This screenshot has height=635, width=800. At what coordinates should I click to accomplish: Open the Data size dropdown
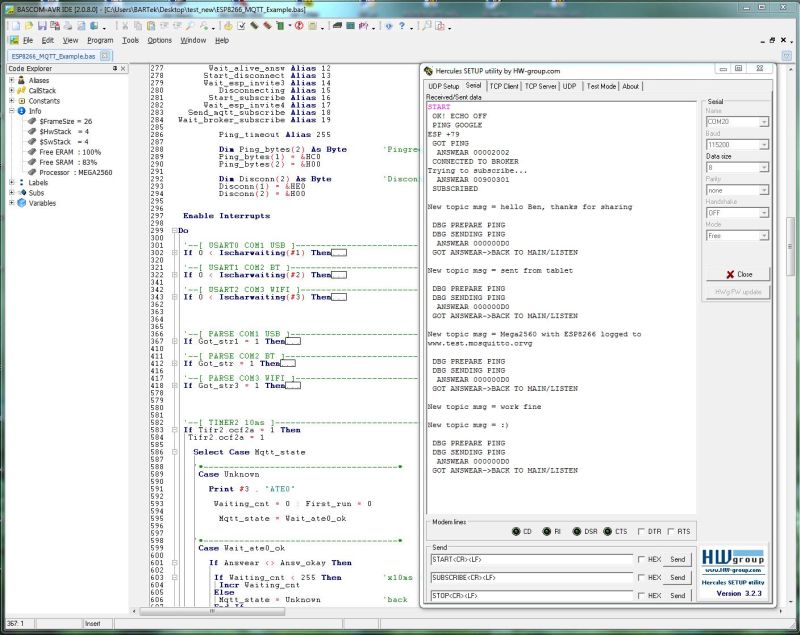tap(764, 167)
